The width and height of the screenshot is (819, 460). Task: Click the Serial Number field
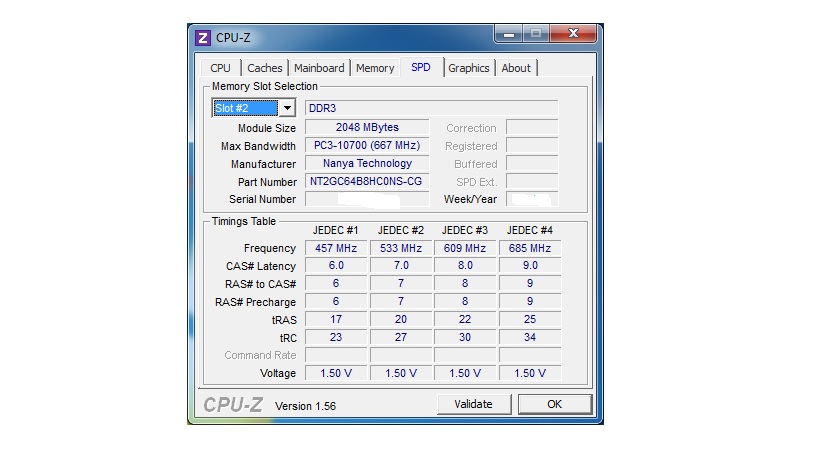click(x=367, y=199)
